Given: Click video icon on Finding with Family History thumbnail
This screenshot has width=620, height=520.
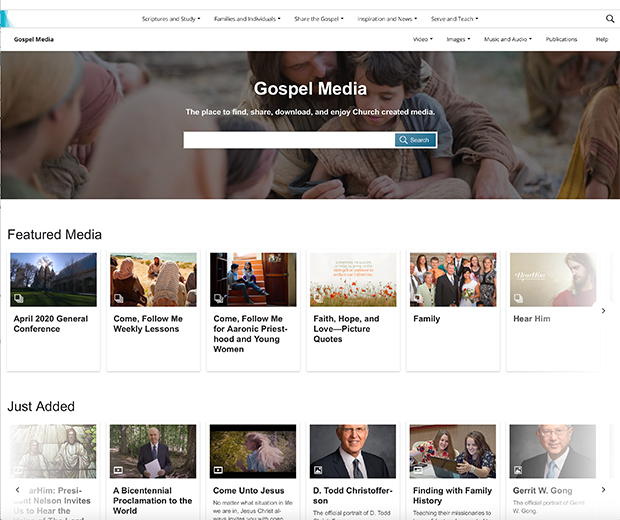Looking at the screenshot, I should tap(418, 470).
